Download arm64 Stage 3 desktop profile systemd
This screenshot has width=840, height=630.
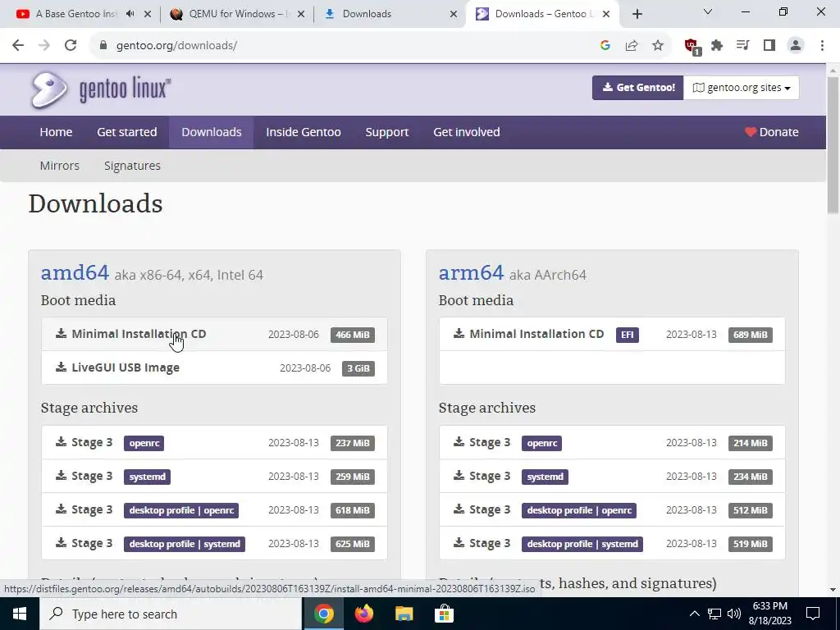point(612,543)
